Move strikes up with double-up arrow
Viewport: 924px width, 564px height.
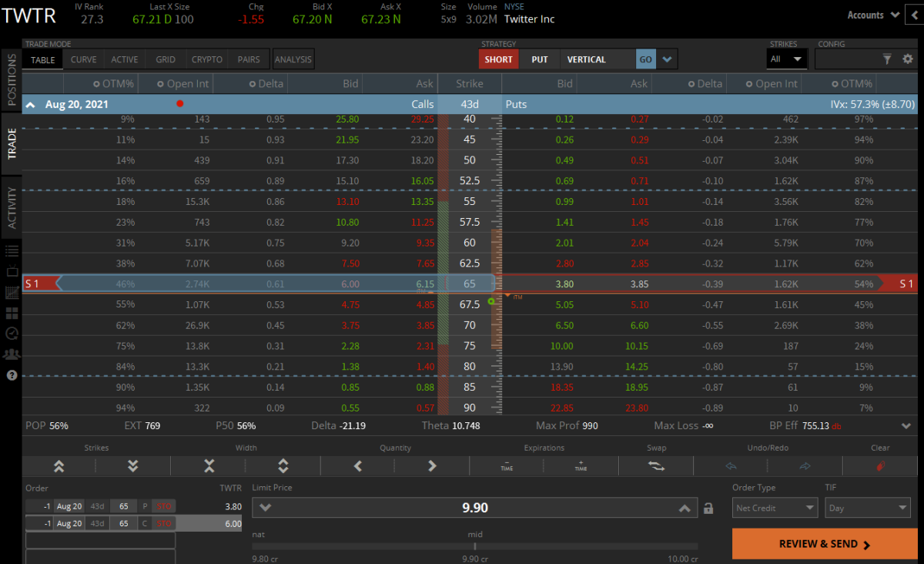click(59, 466)
